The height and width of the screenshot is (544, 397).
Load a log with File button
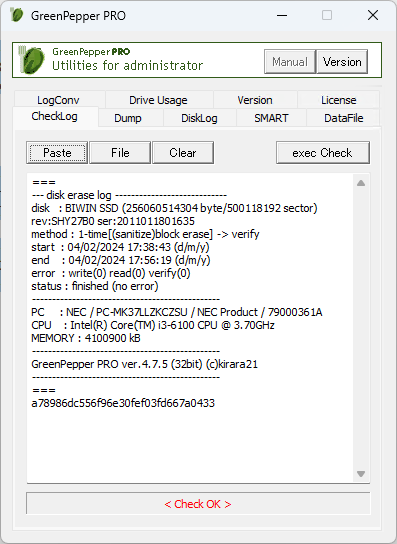coord(120,153)
